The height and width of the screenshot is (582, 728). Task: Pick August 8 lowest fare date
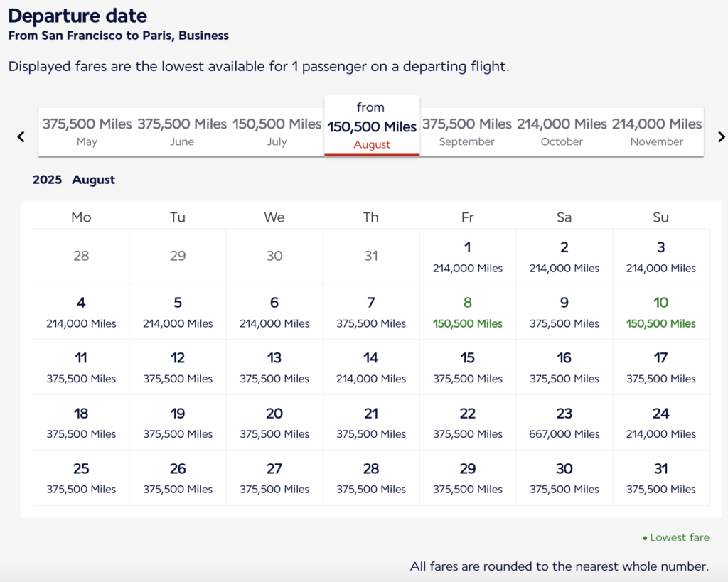(468, 312)
